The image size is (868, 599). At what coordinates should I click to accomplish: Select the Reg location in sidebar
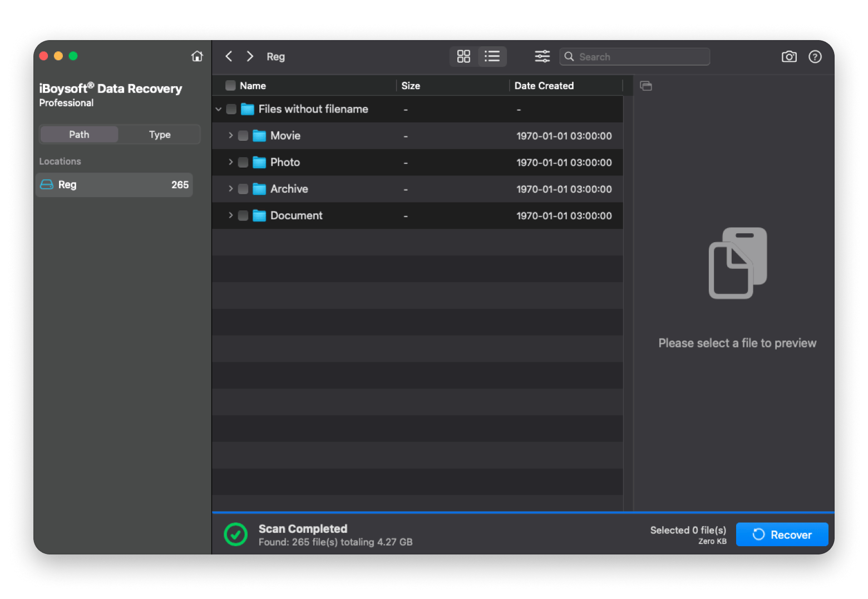(115, 184)
